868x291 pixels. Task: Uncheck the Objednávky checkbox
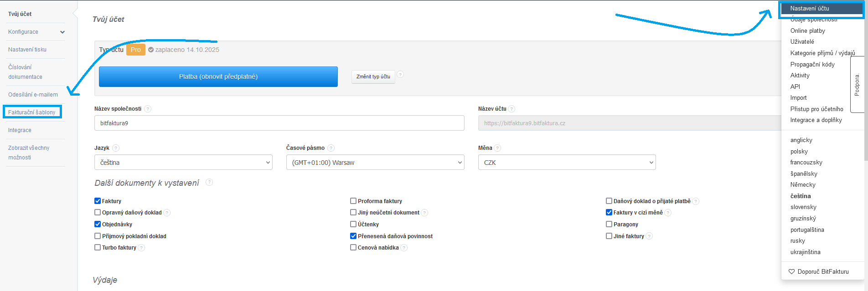(x=98, y=224)
